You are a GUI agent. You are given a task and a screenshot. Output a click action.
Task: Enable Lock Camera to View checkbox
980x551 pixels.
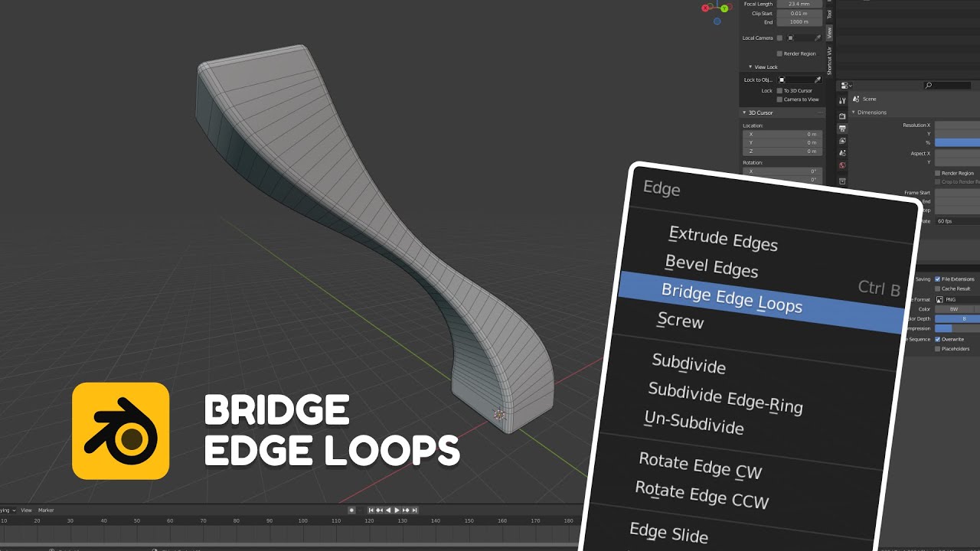(x=779, y=99)
